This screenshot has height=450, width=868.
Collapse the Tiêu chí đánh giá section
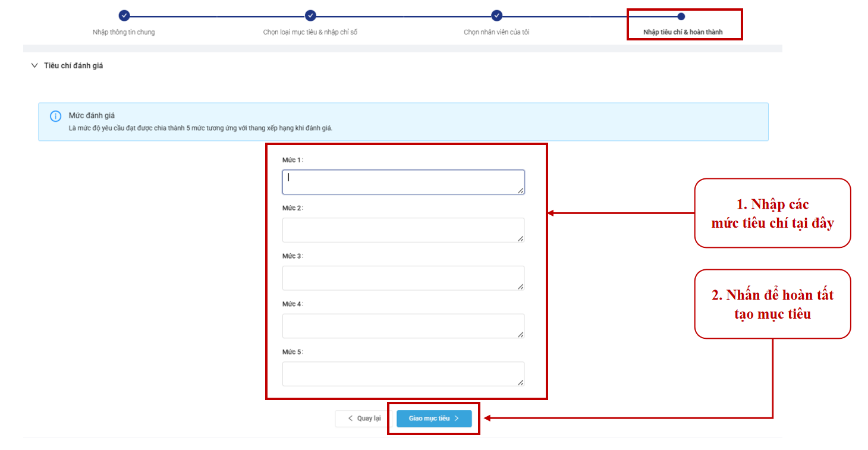pos(34,66)
